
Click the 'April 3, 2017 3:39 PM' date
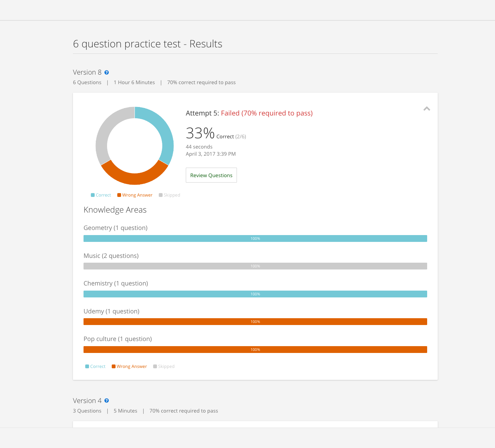point(211,154)
